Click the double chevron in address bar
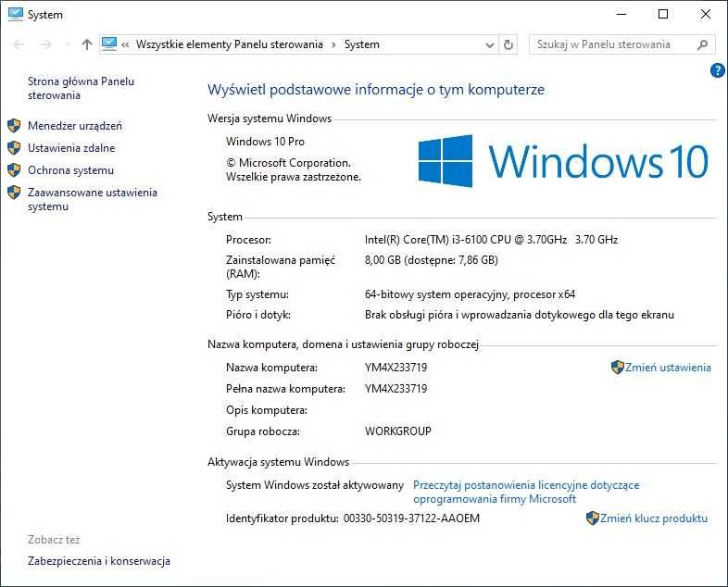Image resolution: width=728 pixels, height=587 pixels. pyautogui.click(x=125, y=45)
